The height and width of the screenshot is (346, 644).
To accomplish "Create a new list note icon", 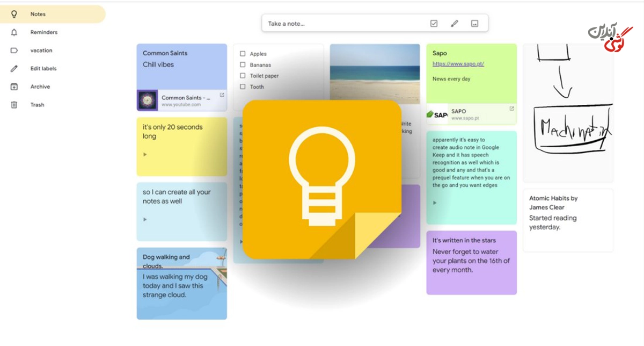I will click(434, 24).
